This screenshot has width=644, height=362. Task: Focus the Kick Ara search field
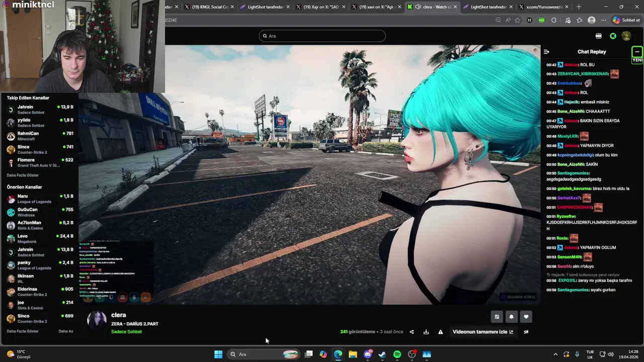coord(323,36)
